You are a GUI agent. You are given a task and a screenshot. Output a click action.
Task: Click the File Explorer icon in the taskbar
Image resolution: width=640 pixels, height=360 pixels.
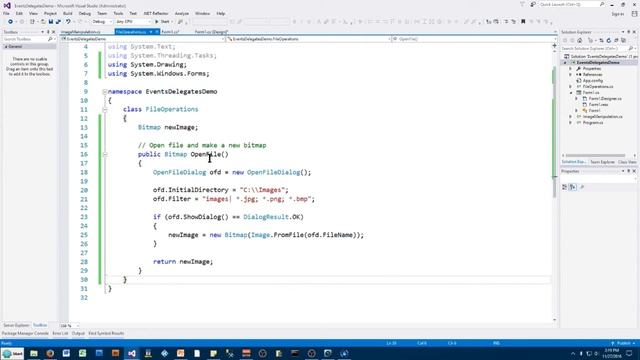pyautogui.click(x=34, y=353)
